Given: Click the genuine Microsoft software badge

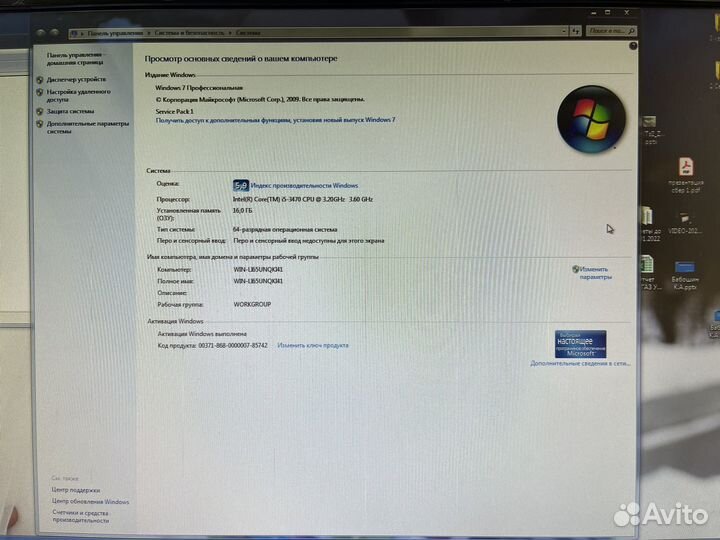Looking at the screenshot, I should (x=580, y=344).
